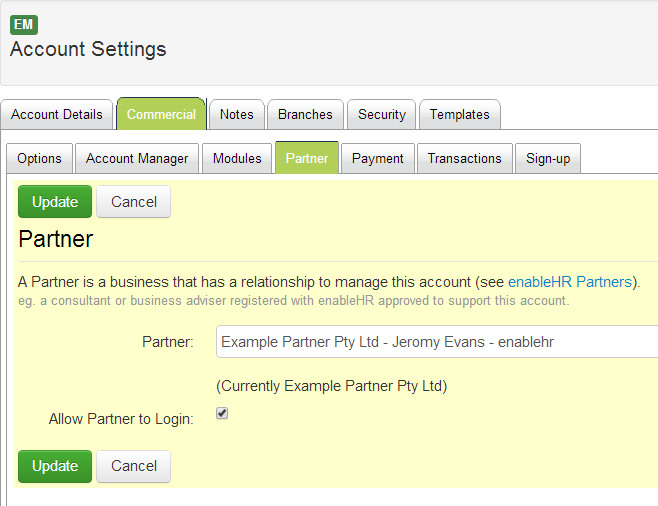Image resolution: width=658 pixels, height=506 pixels.
Task: Open the Payment sub-tab
Action: pos(378,158)
